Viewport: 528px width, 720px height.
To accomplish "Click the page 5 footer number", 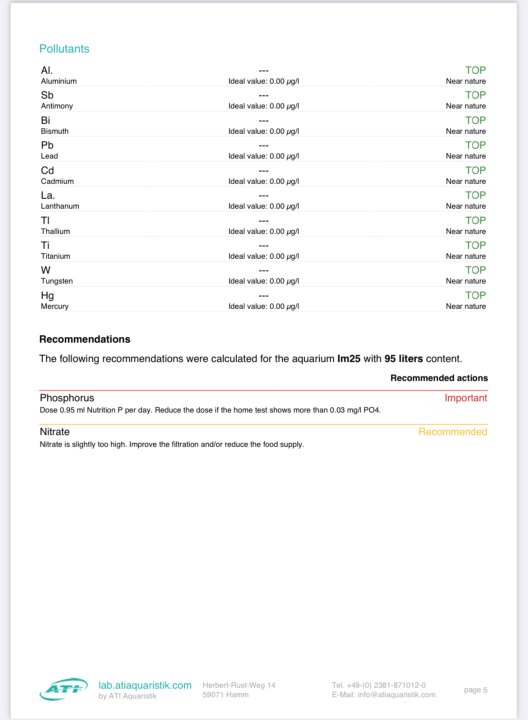I will (x=475, y=690).
